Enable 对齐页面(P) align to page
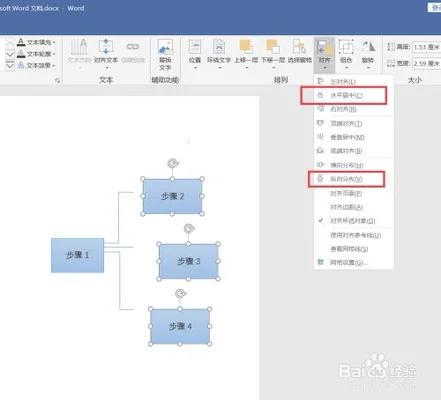The height and width of the screenshot is (400, 441). 354,193
